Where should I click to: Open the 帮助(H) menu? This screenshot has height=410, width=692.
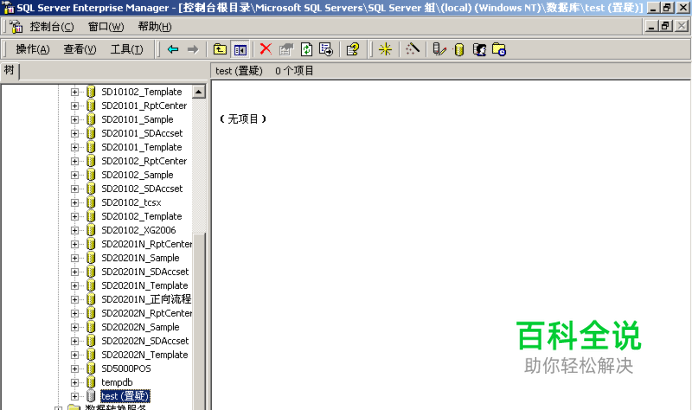(154, 27)
